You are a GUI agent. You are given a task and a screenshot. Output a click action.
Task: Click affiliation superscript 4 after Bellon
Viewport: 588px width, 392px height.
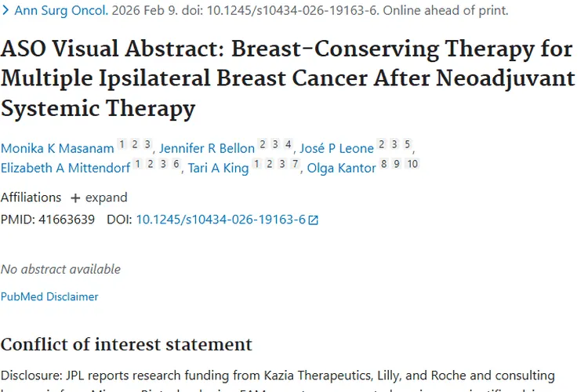(x=289, y=144)
